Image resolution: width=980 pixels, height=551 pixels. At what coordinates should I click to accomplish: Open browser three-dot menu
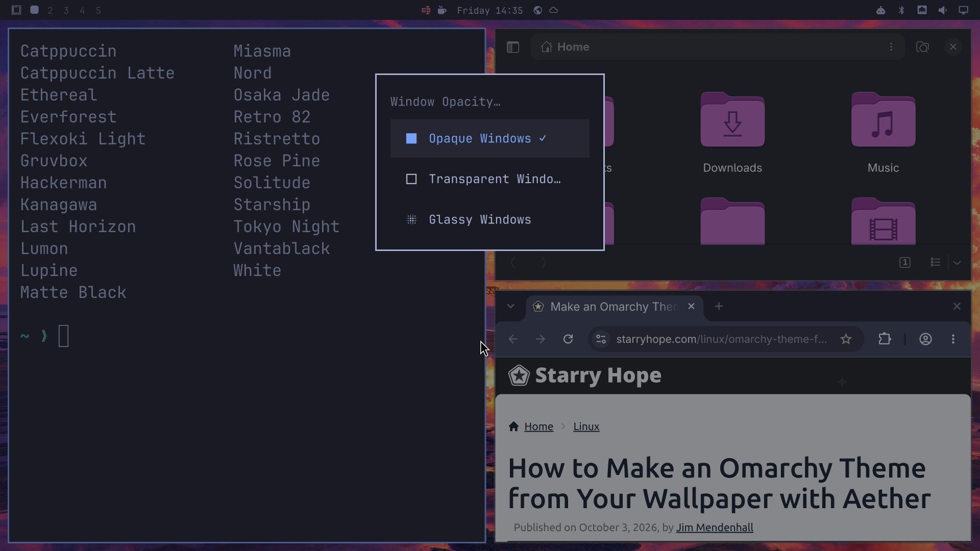pos(953,339)
